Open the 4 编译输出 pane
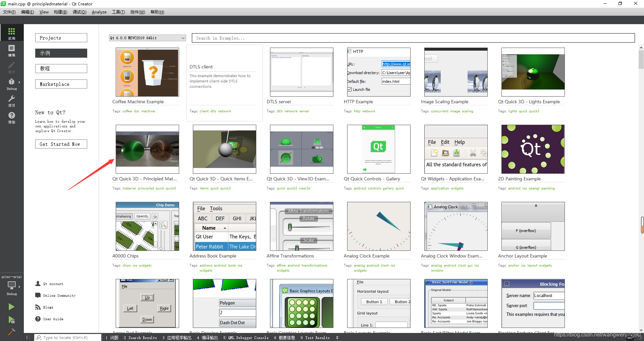The width and height of the screenshot is (644, 341). pyautogui.click(x=208, y=338)
